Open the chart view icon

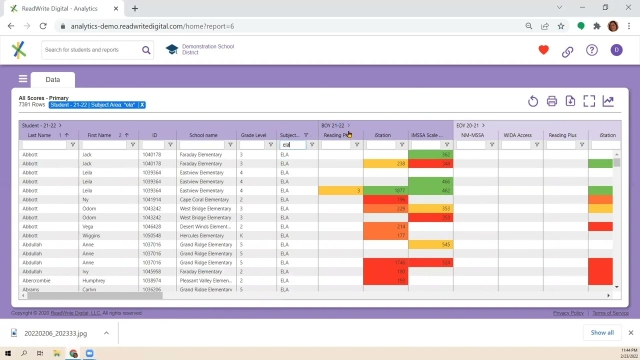(x=608, y=101)
